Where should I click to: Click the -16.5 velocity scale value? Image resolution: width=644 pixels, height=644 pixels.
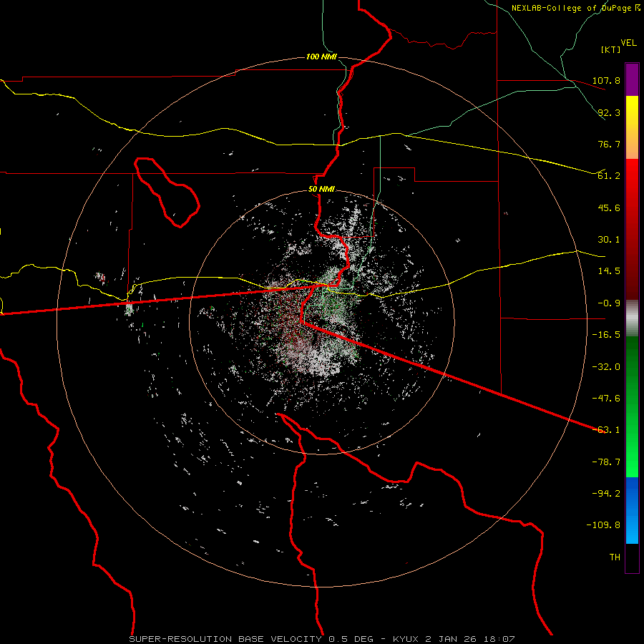[606, 335]
